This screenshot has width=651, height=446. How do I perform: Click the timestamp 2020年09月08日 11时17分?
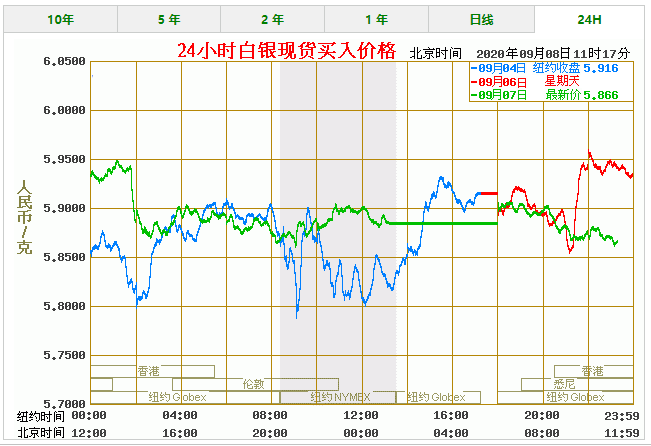553,53
